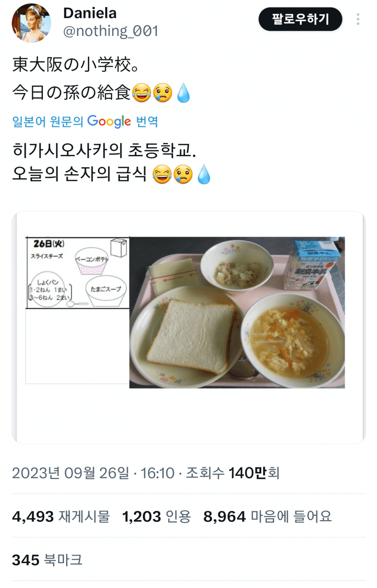Click the Google logo in translation credit
Screen dimensions: 377x588
point(109,122)
